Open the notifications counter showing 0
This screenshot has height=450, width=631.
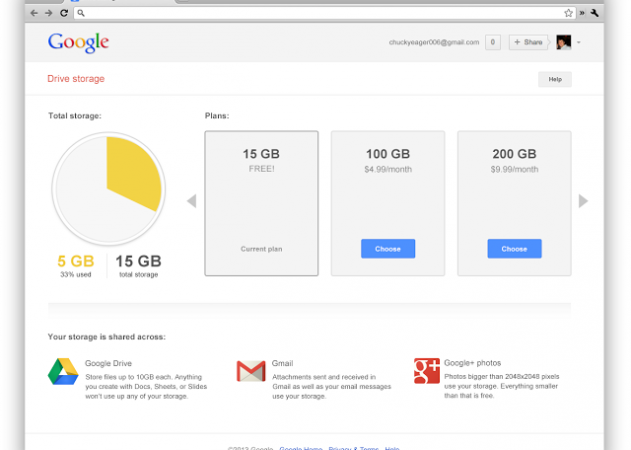[x=493, y=42]
